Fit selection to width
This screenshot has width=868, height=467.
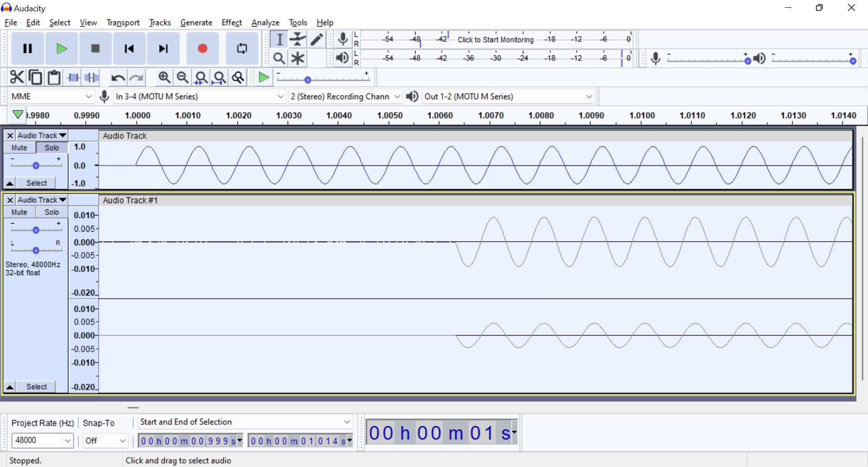click(201, 77)
